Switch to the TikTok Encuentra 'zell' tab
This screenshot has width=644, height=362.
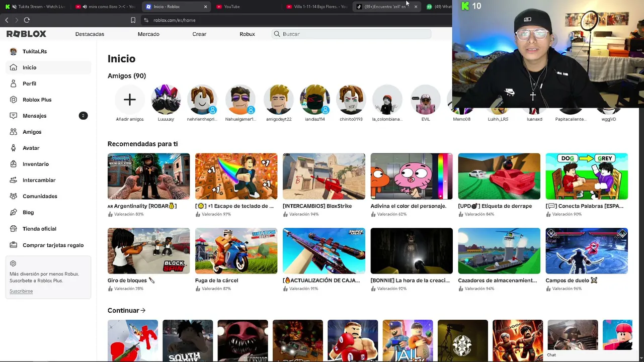(386, 7)
